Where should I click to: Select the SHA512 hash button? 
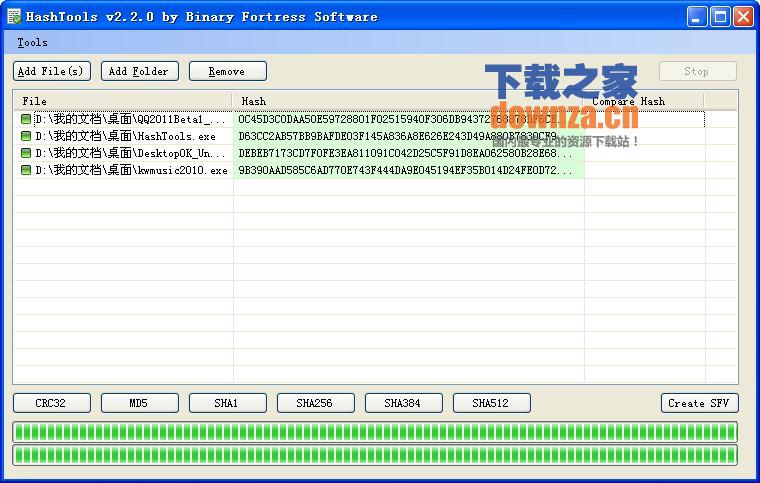[x=492, y=403]
